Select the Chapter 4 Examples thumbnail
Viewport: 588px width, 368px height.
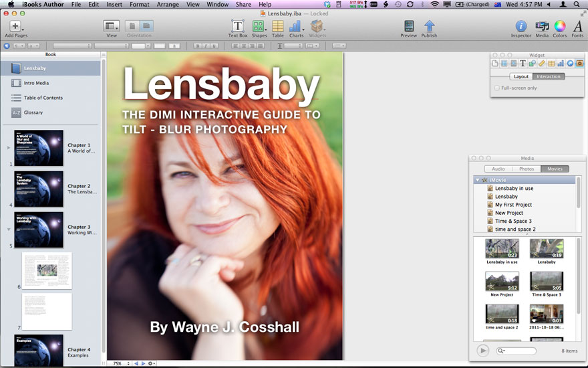tap(39, 351)
